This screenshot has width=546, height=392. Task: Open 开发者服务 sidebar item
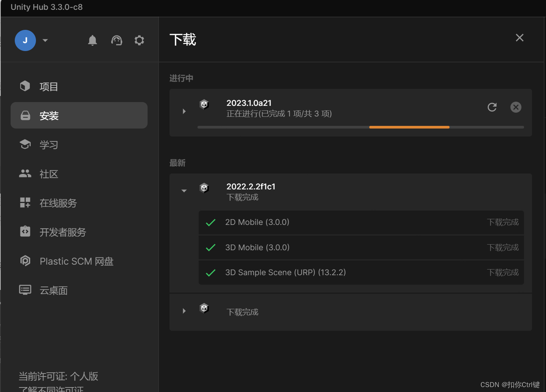tap(79, 232)
